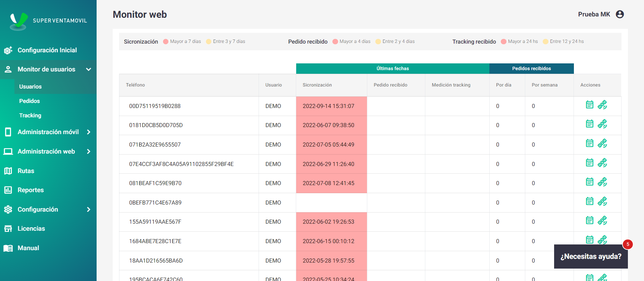This screenshot has width=644, height=281.
Task: Click the Últimas fechas group header
Action: 393,69
